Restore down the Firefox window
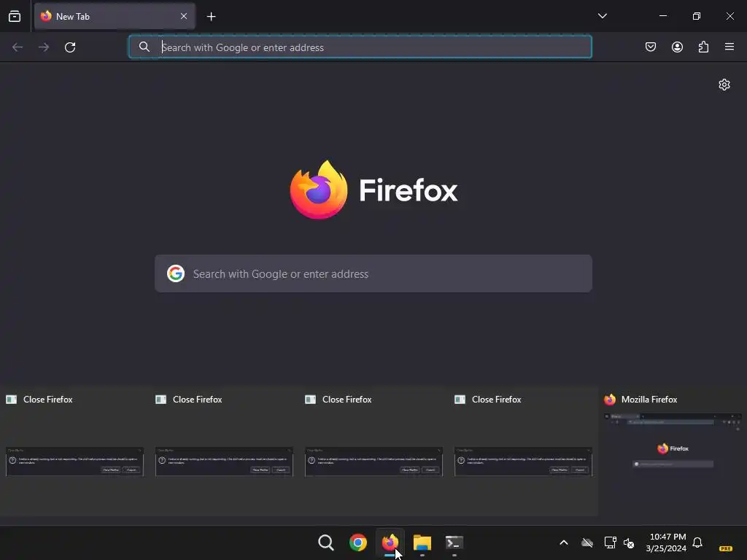 coord(697,16)
